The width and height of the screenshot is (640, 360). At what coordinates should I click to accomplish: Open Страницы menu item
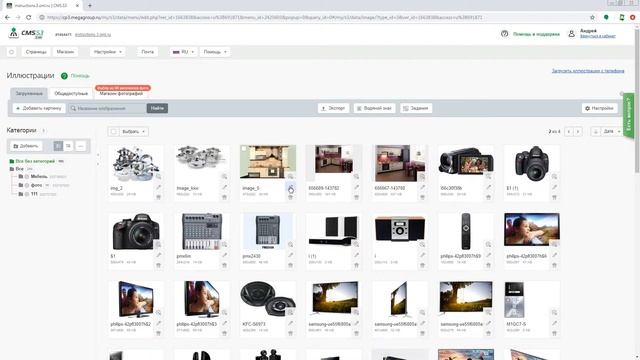(x=36, y=52)
